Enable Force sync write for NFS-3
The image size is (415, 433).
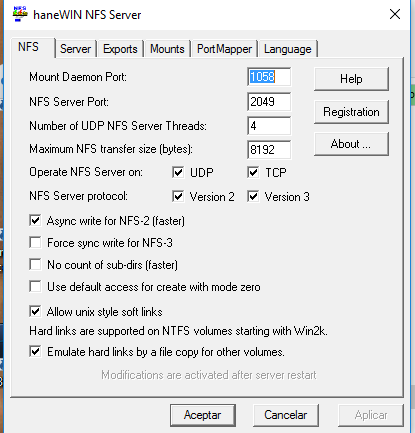(35, 242)
